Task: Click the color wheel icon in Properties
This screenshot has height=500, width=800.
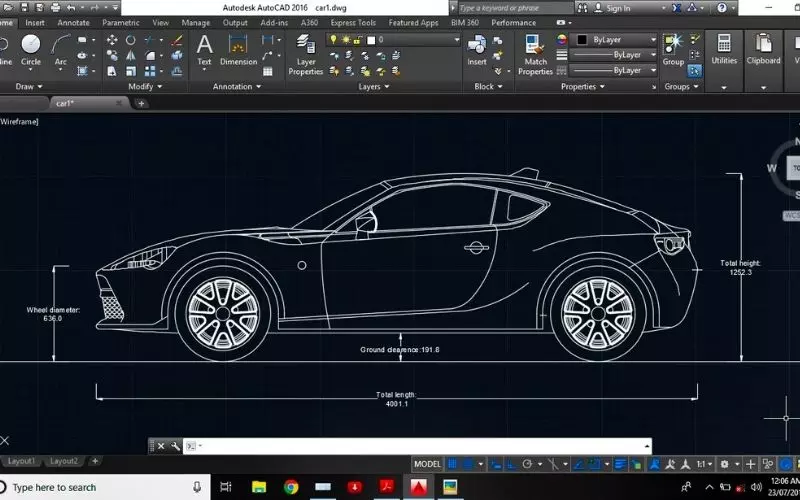Action: tap(561, 39)
